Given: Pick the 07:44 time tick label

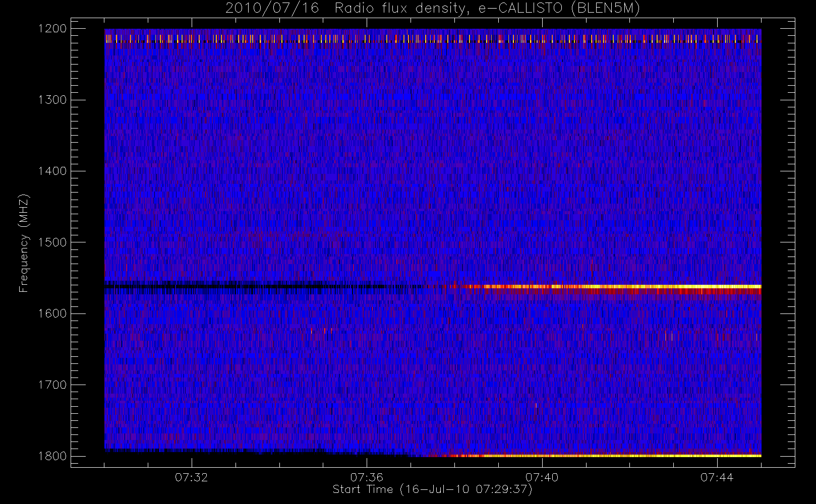Looking at the screenshot, I should coord(717,477).
